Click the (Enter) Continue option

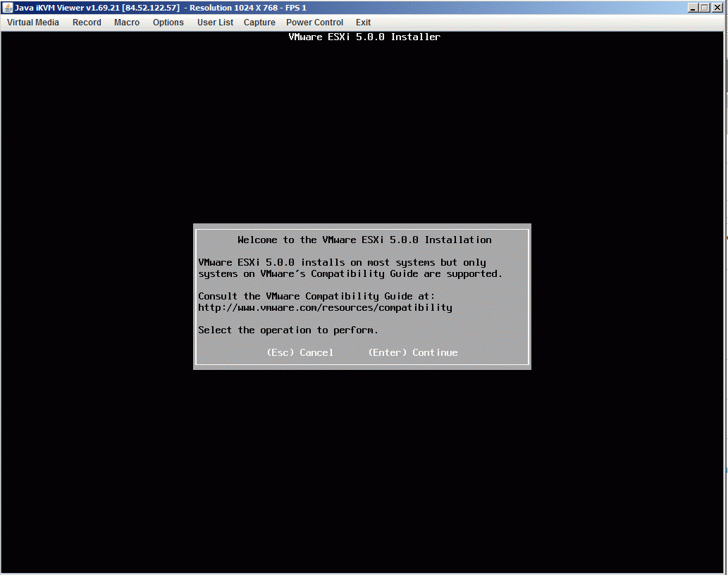(413, 353)
